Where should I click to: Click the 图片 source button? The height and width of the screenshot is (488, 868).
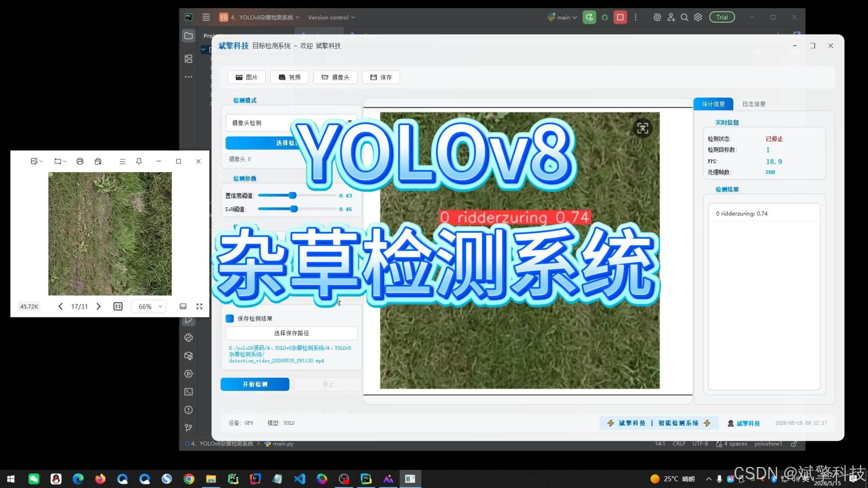pos(246,77)
